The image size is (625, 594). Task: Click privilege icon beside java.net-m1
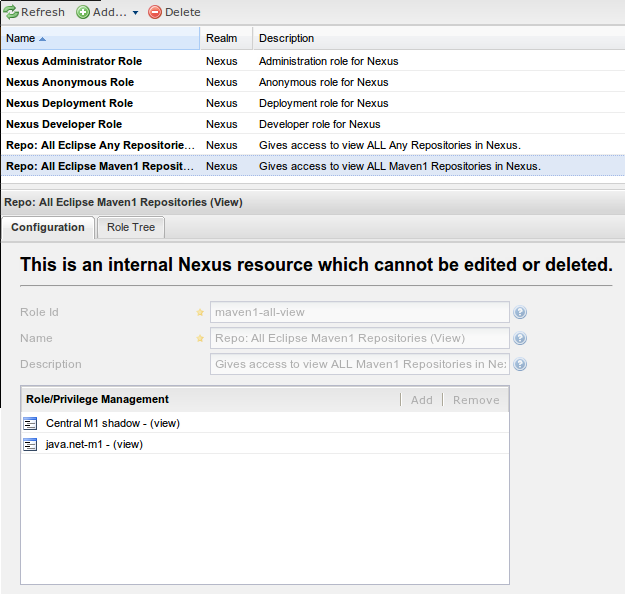30,445
